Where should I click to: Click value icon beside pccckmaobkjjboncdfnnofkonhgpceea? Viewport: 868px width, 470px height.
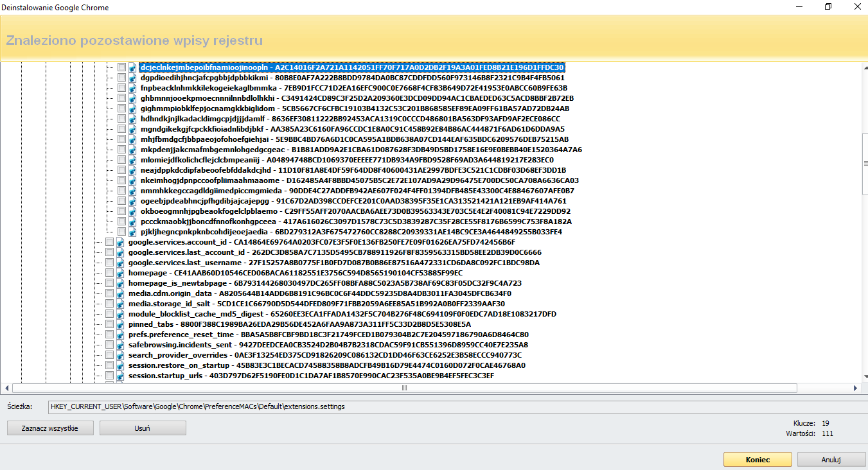132,222
